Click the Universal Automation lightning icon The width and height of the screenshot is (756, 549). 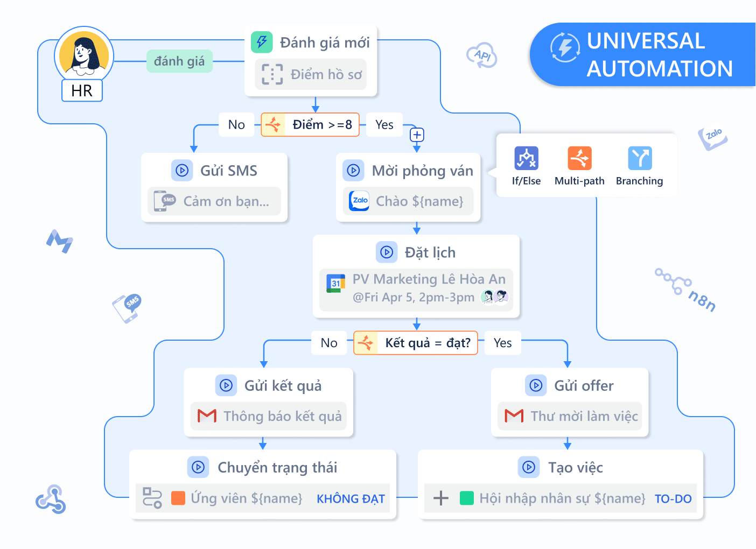[565, 47]
